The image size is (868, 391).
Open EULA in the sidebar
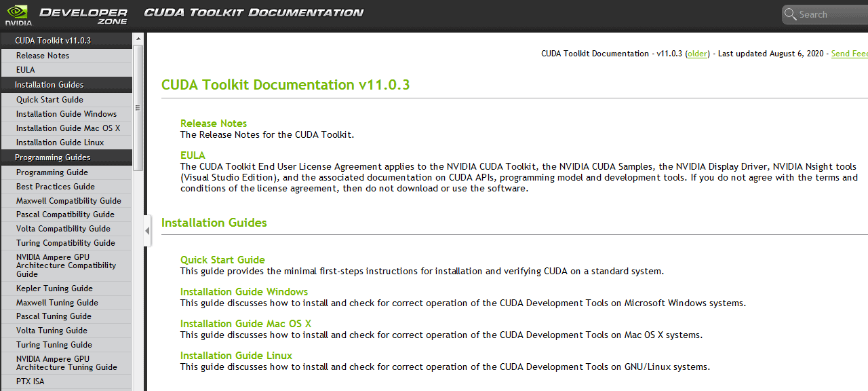pyautogui.click(x=66, y=70)
